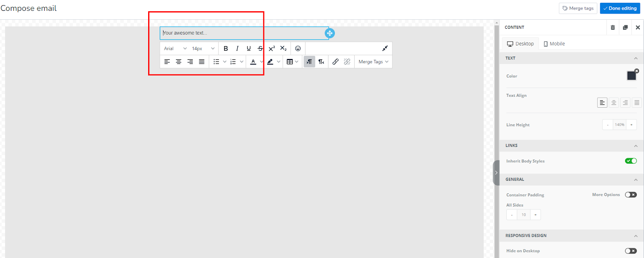Image resolution: width=644 pixels, height=258 pixels.
Task: Apply italic formatting in text toolbar
Action: (237, 49)
